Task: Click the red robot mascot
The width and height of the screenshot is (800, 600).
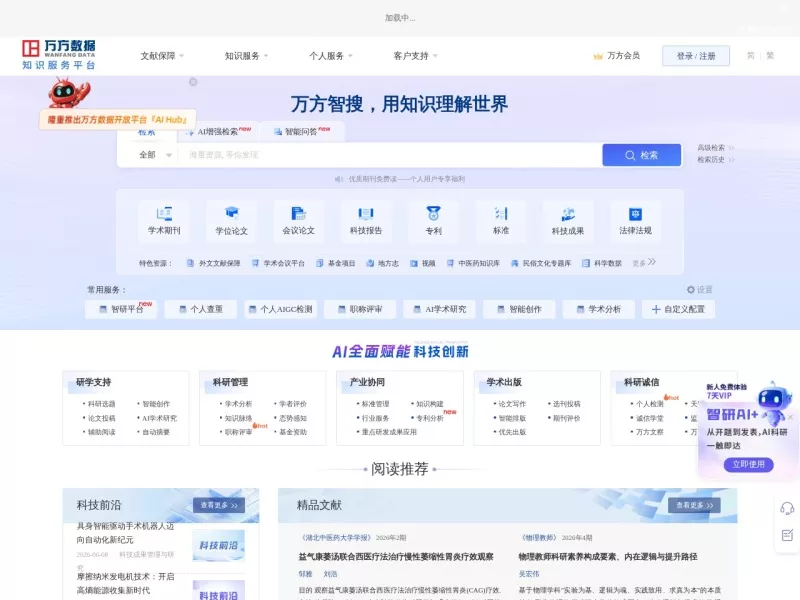Action: point(68,93)
